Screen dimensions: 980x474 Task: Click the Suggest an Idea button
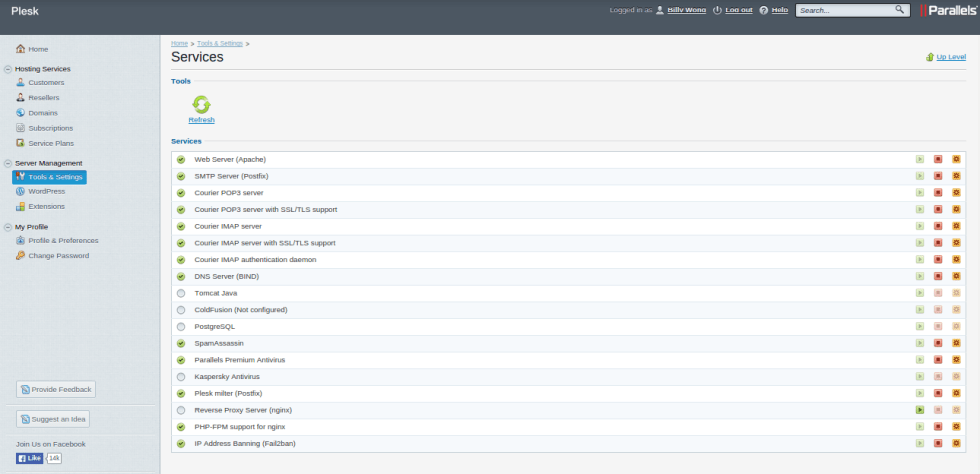tap(52, 419)
